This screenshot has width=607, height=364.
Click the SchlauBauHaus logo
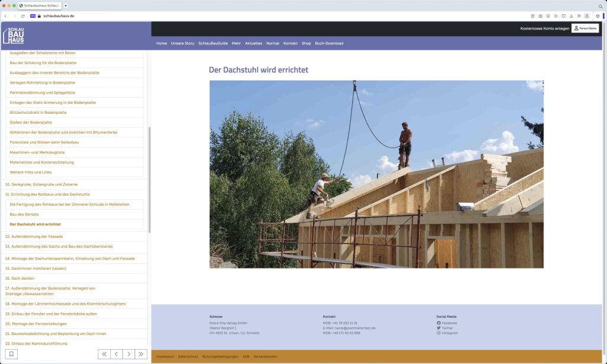tap(14, 36)
